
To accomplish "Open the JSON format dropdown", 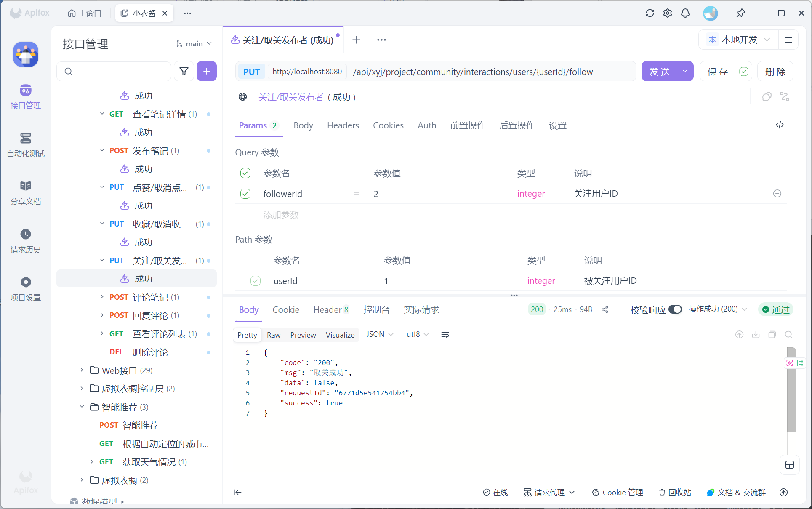I will click(x=379, y=334).
